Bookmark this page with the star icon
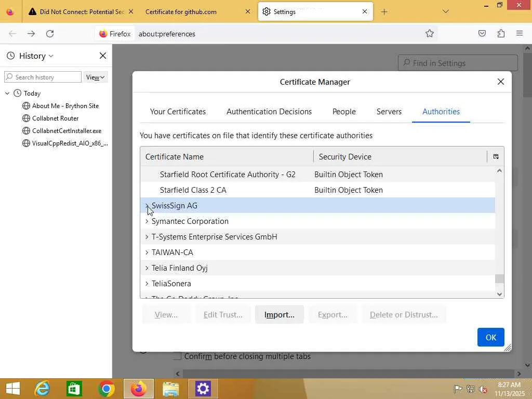 tap(430, 33)
